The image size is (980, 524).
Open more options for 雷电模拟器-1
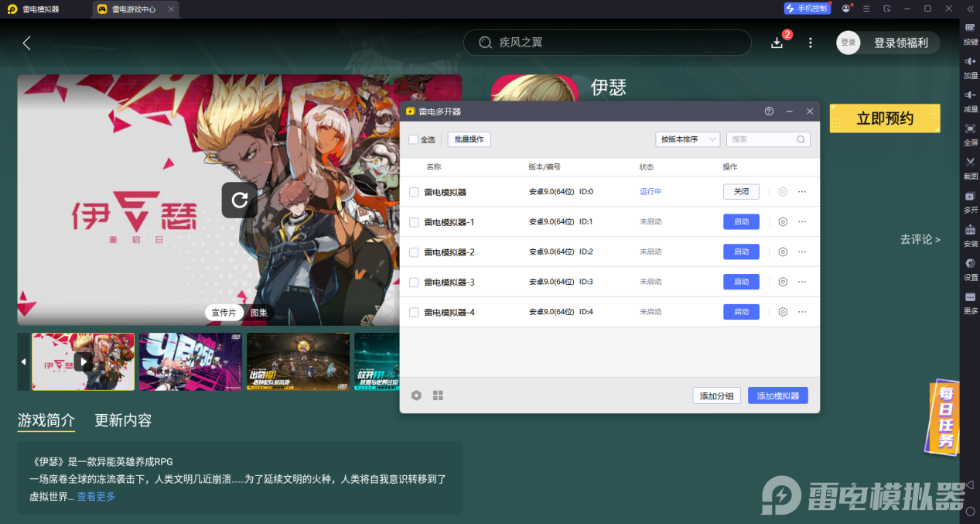coord(802,221)
